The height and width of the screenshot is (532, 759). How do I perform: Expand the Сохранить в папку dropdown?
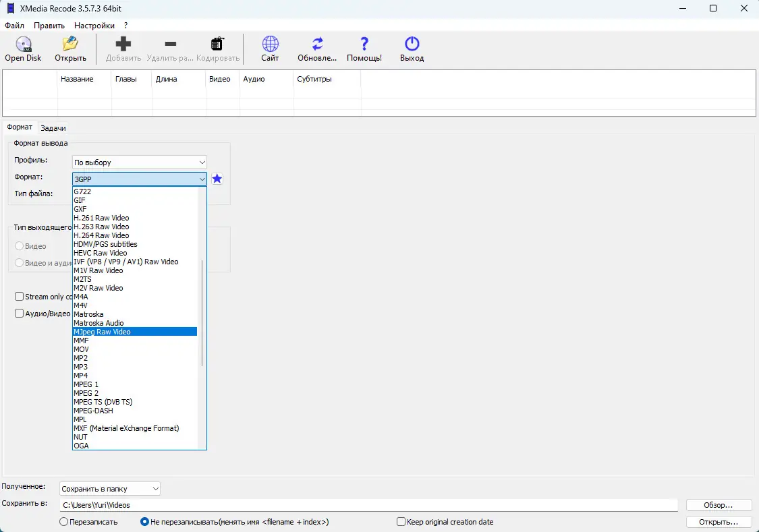[x=155, y=489]
